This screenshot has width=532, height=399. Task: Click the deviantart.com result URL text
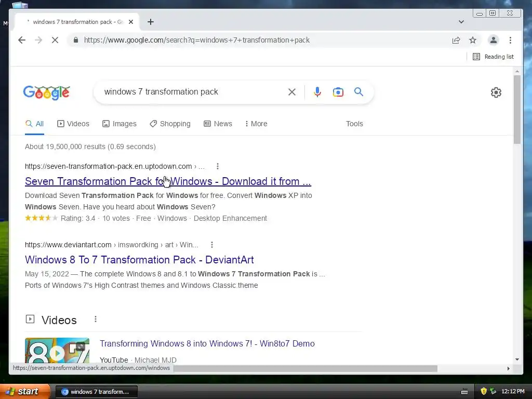[x=111, y=245]
